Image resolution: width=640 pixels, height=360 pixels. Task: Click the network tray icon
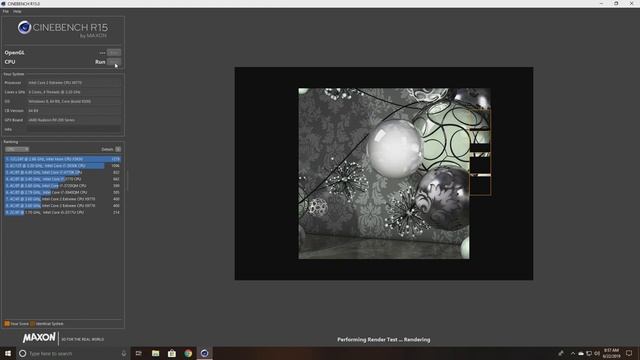tap(589, 353)
